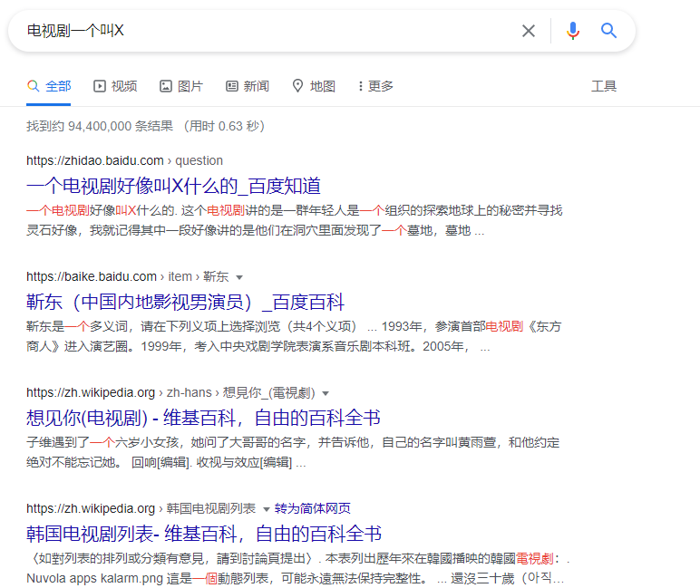Click the search input field
The width and height of the screenshot is (700, 588).
[267, 31]
